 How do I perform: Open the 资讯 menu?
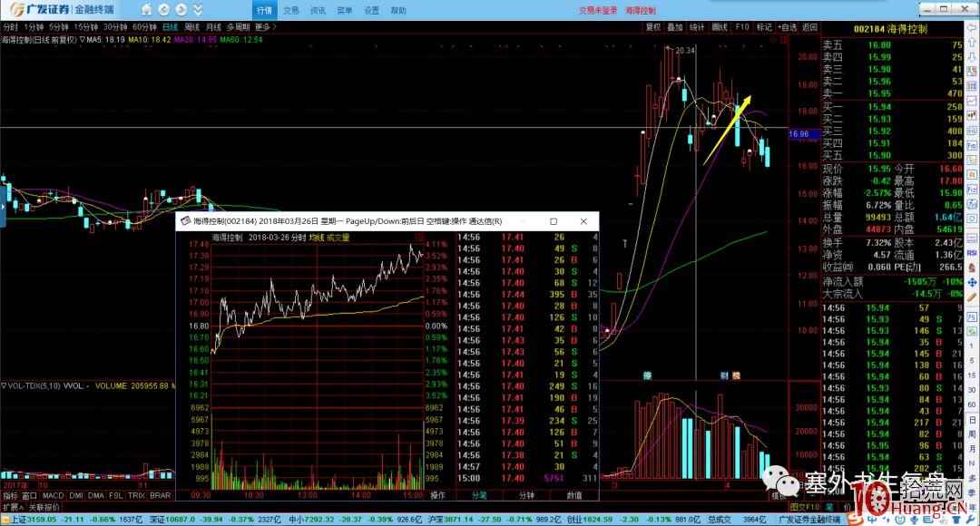318,11
